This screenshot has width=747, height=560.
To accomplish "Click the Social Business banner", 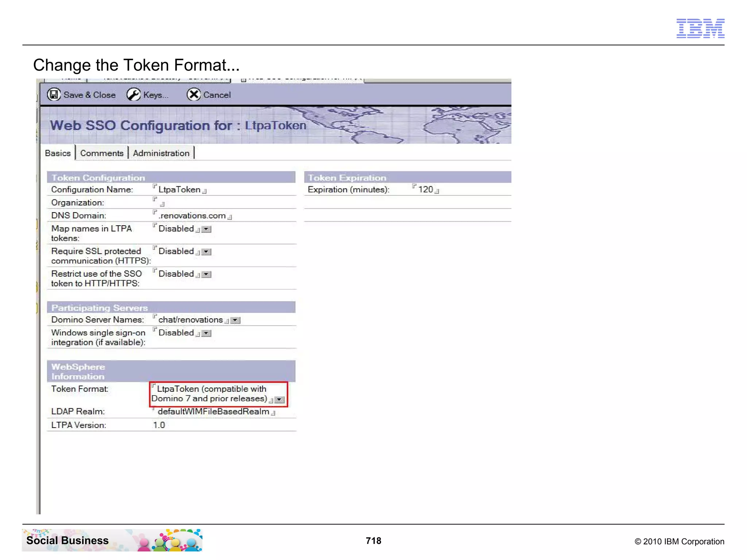I will (x=112, y=540).
